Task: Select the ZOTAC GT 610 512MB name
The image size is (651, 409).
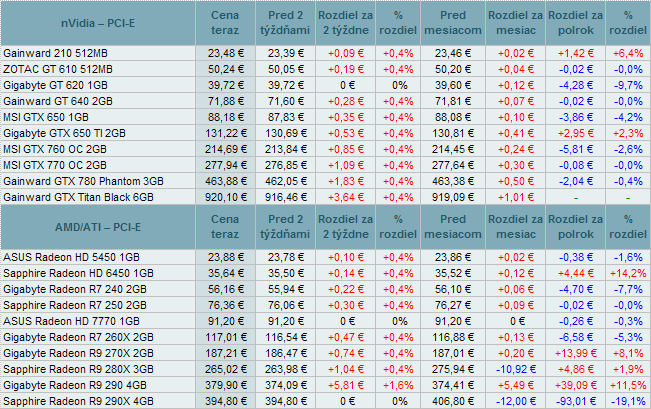Action: click(x=58, y=69)
